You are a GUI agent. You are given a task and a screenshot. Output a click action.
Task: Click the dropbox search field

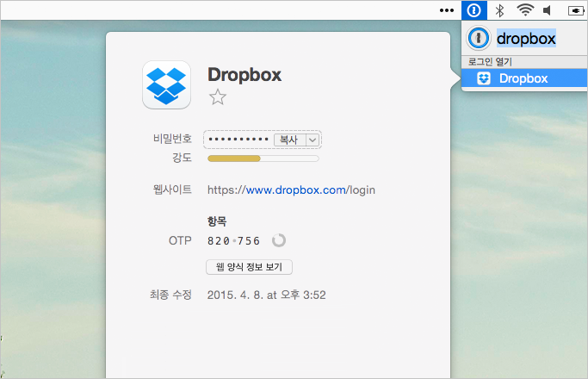[526, 38]
